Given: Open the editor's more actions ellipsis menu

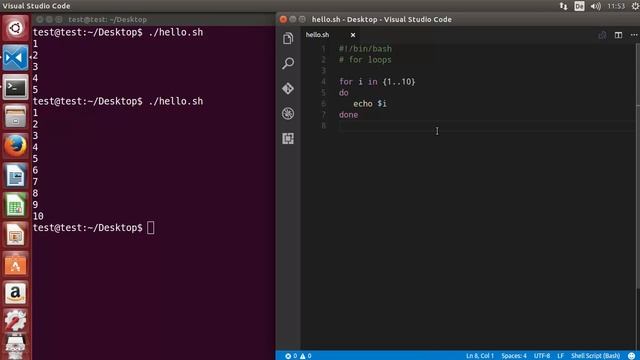Looking at the screenshot, I should coord(633,35).
